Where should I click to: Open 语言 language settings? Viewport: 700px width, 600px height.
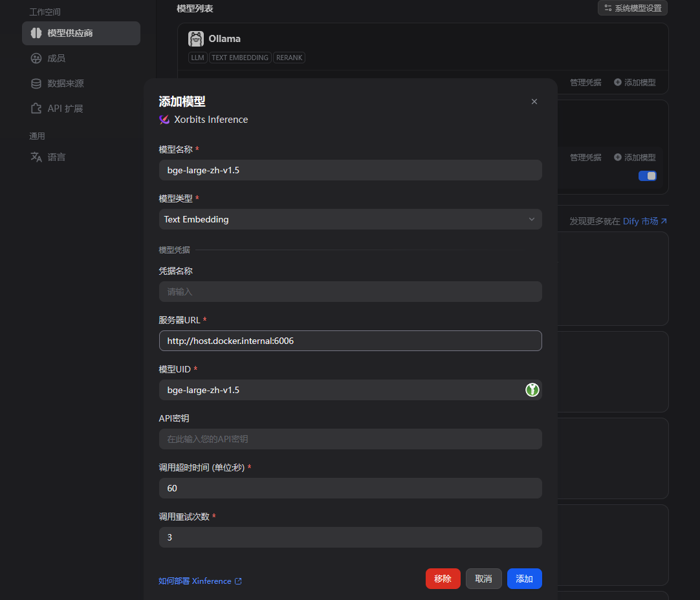(x=56, y=157)
